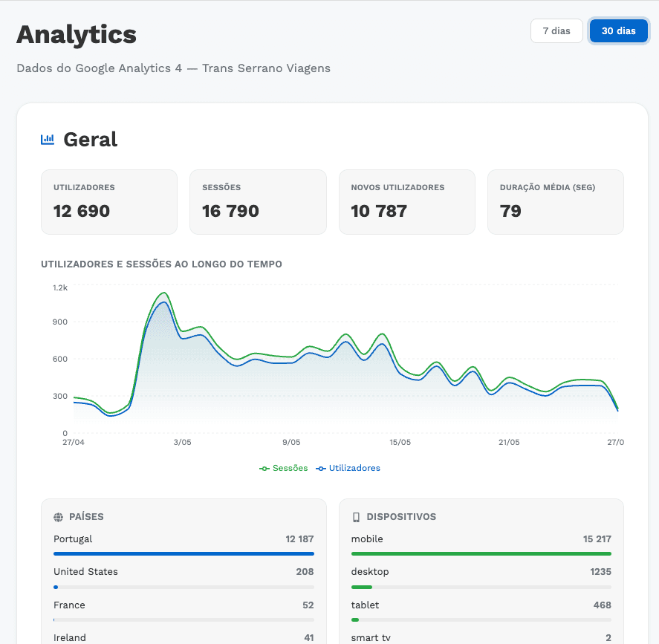The width and height of the screenshot is (659, 644).
Task: Click the Geral section heading
Action: point(91,140)
